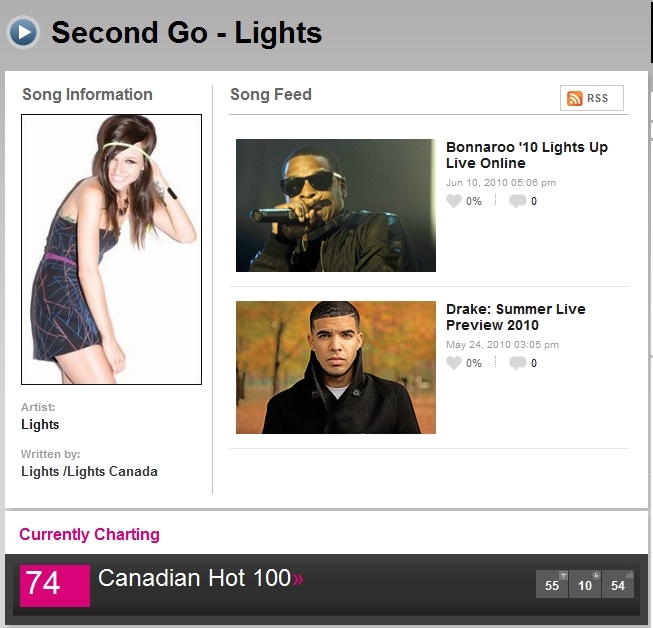The image size is (653, 628).
Task: Click the last week position 54 box
Action: click(x=618, y=584)
